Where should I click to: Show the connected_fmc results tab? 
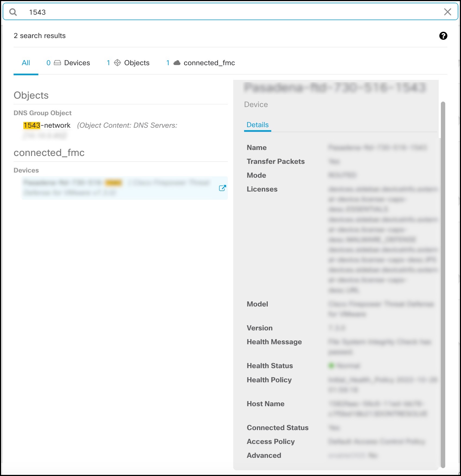click(201, 63)
